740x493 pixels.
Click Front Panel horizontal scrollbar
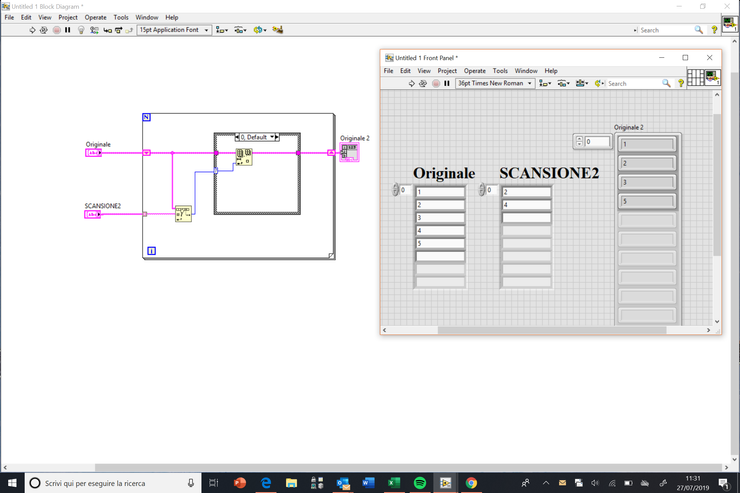pyautogui.click(x=552, y=330)
